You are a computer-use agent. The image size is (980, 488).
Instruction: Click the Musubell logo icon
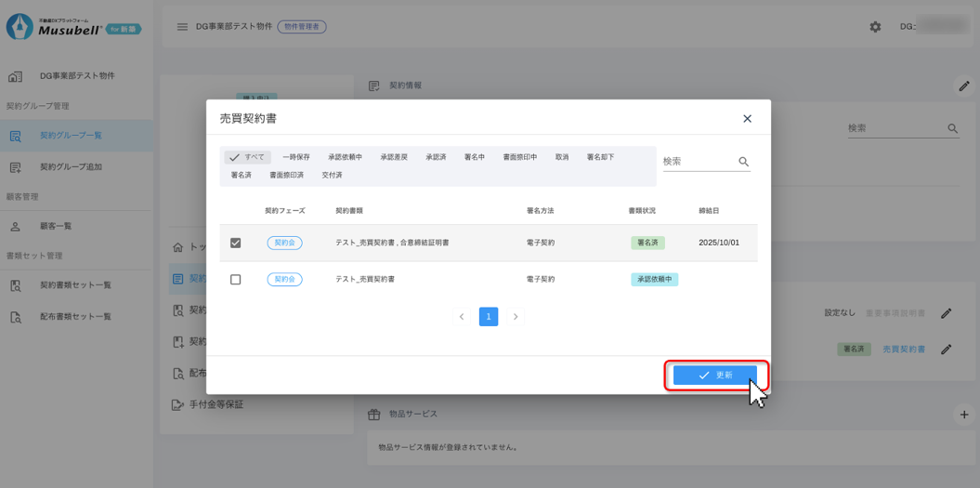pos(20,27)
